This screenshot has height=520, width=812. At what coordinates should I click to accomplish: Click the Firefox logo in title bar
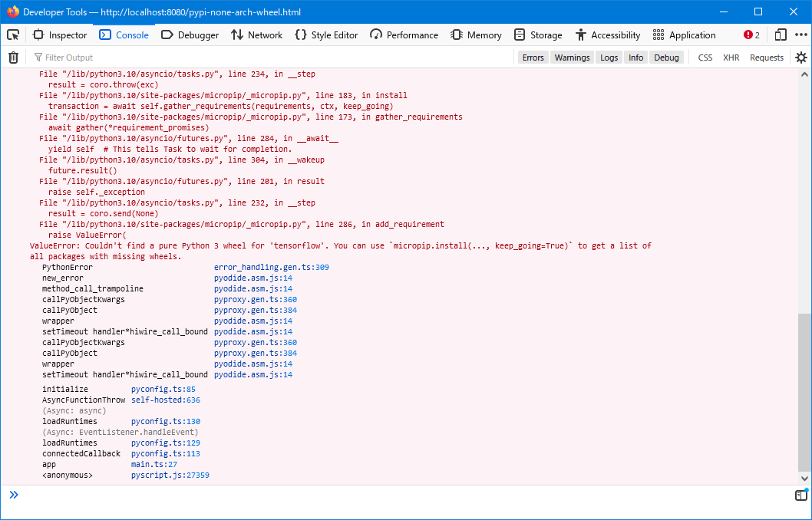[x=13, y=12]
